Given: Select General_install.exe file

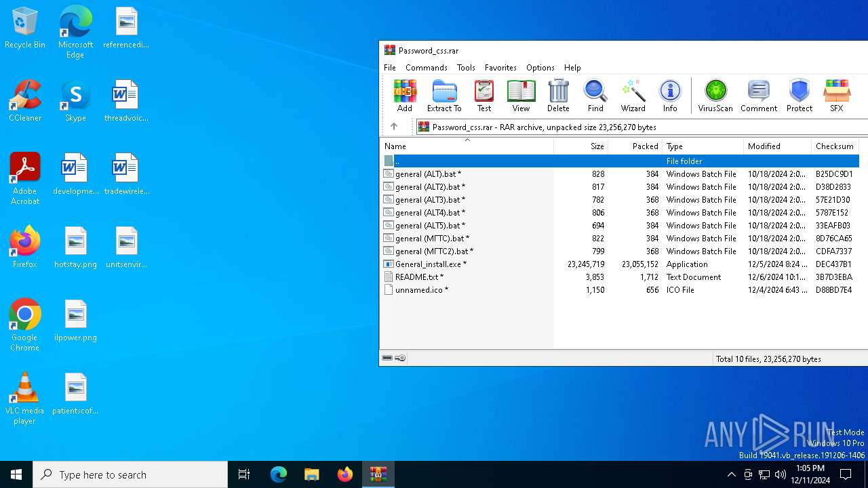Looking at the screenshot, I should click(620, 264).
